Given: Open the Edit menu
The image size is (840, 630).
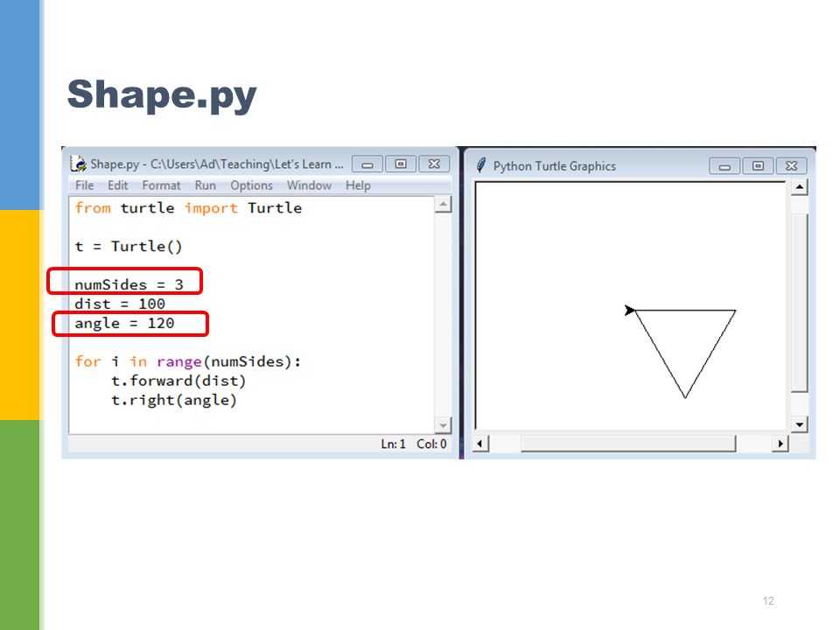Looking at the screenshot, I should pos(117,185).
